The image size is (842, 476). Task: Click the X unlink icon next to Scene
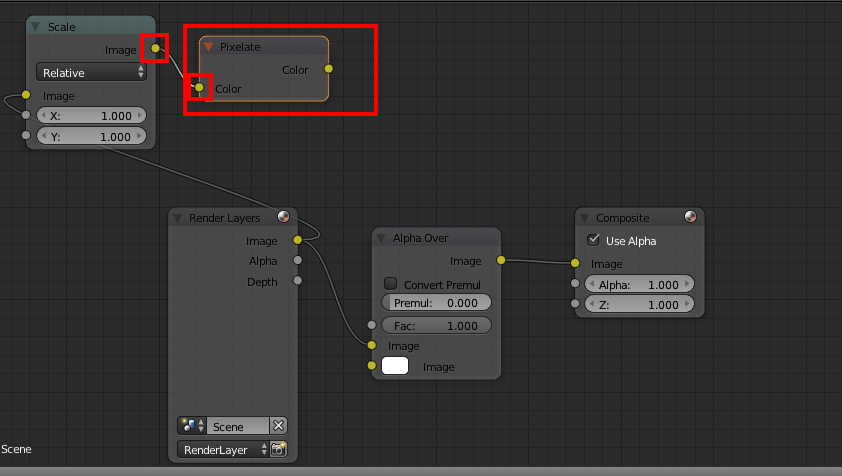[278, 425]
